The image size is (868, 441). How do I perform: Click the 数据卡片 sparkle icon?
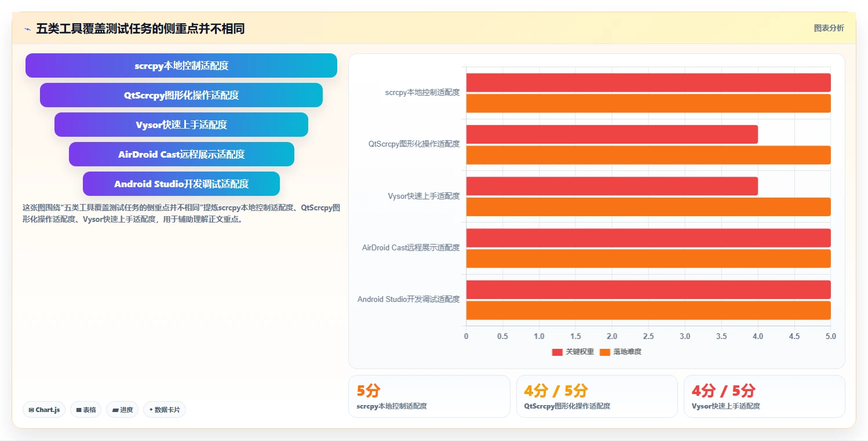[x=151, y=410]
